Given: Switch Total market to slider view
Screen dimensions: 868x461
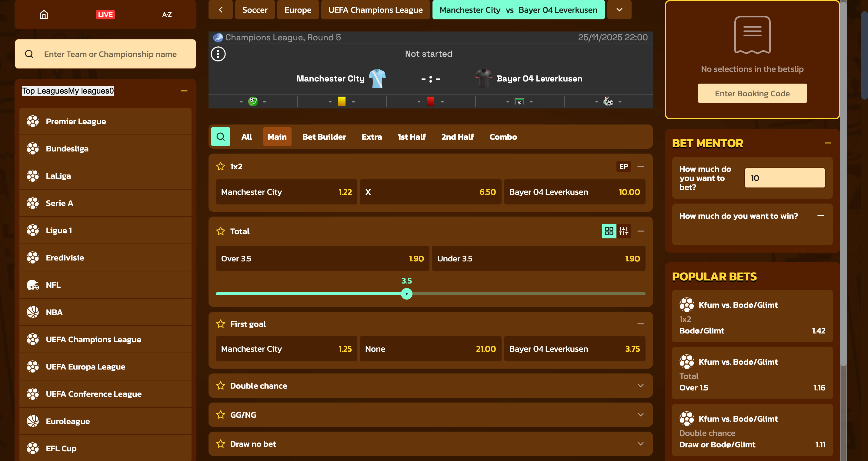Looking at the screenshot, I should [x=624, y=231].
